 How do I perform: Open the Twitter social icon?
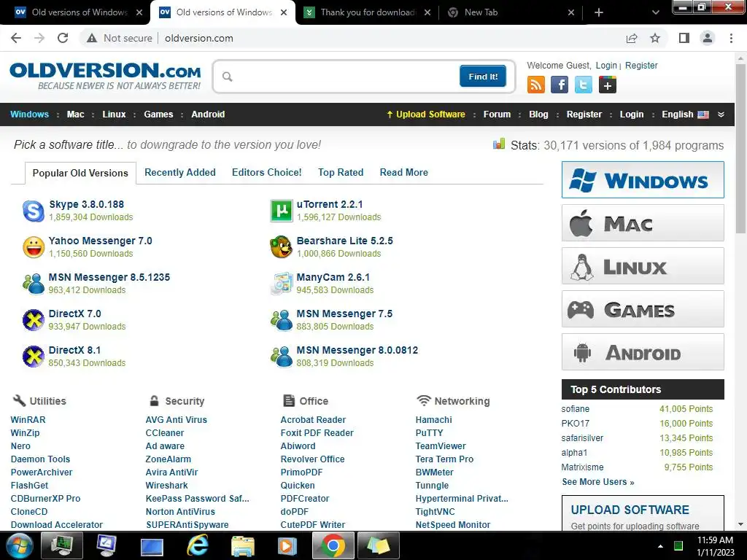point(583,85)
